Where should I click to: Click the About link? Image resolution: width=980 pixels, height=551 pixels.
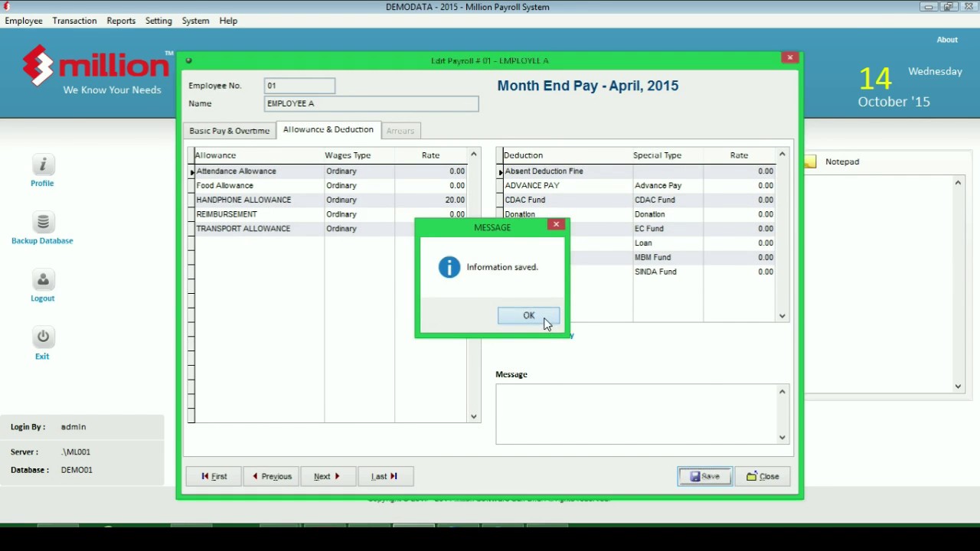tap(947, 40)
